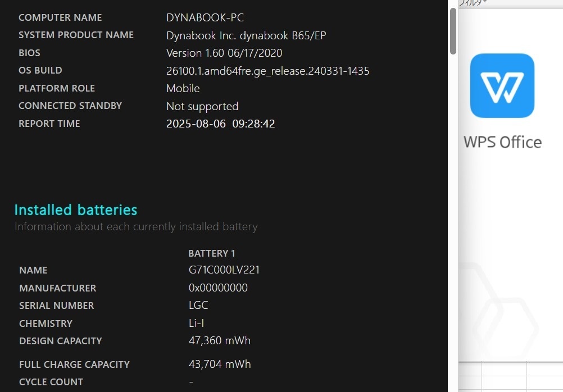Viewport: 563px width, 392px height.
Task: Click the BATTERY 1 column header
Action: coord(211,253)
